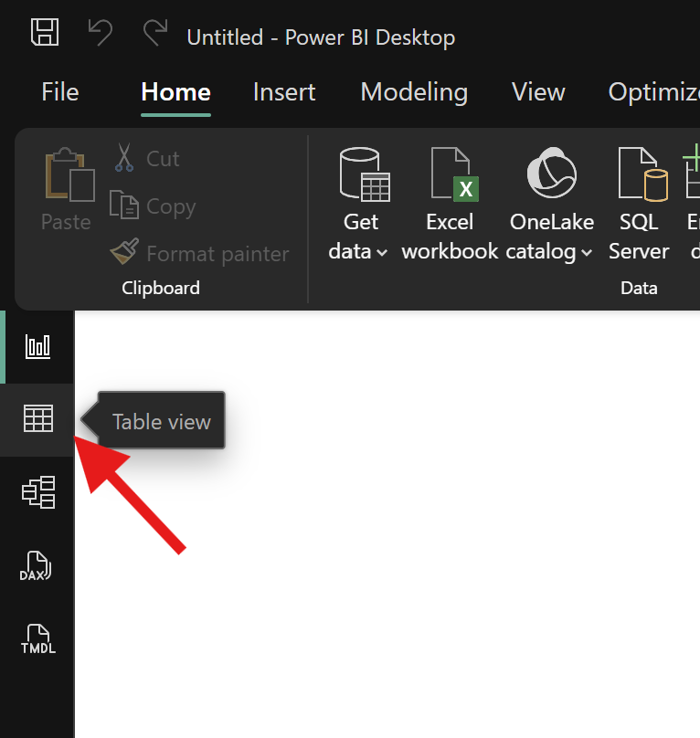Screen dimensions: 700x738
Task: Open Model view in sidebar
Action: (37, 491)
